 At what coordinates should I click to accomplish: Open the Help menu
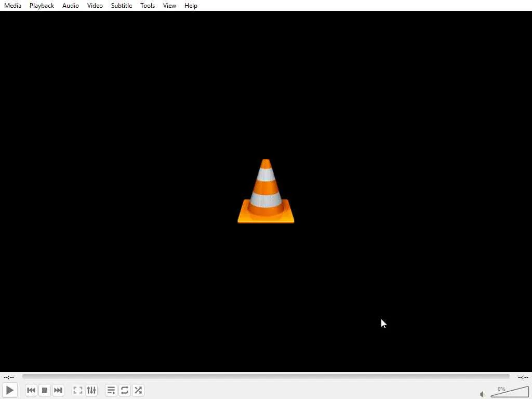191,5
